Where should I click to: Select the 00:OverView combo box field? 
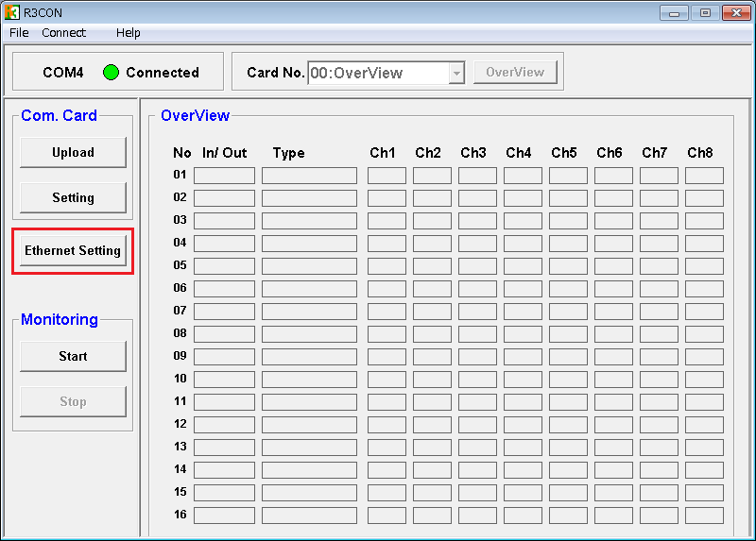tap(377, 73)
